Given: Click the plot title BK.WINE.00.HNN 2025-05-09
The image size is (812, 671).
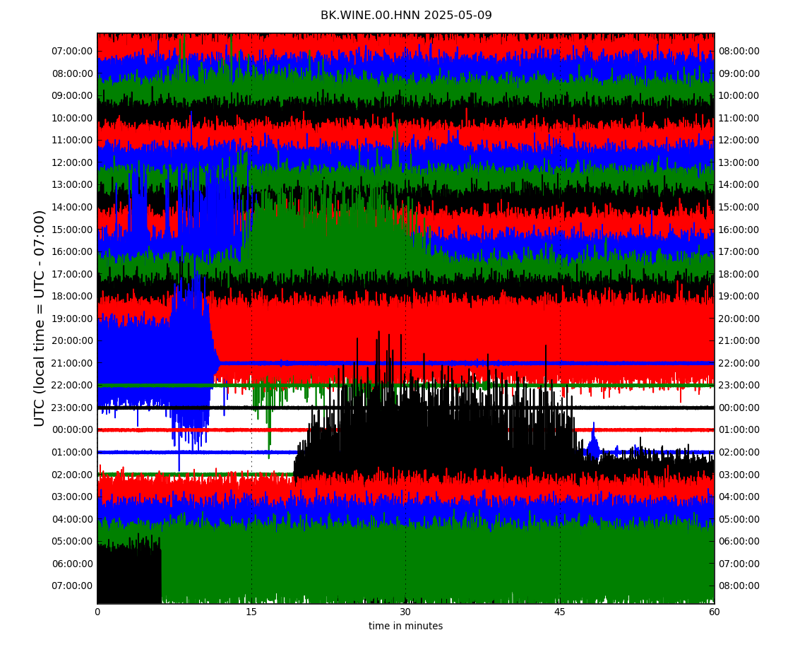Looking at the screenshot, I should click(406, 15).
